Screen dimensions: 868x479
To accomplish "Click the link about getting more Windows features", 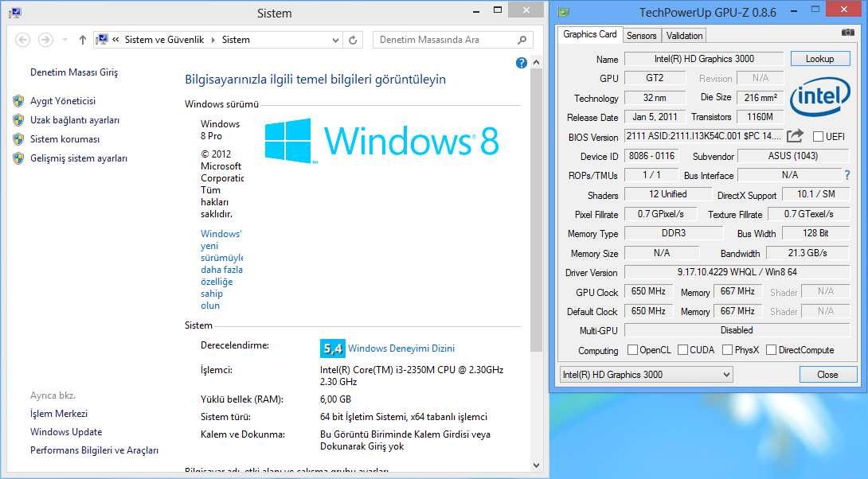I will pos(221,270).
